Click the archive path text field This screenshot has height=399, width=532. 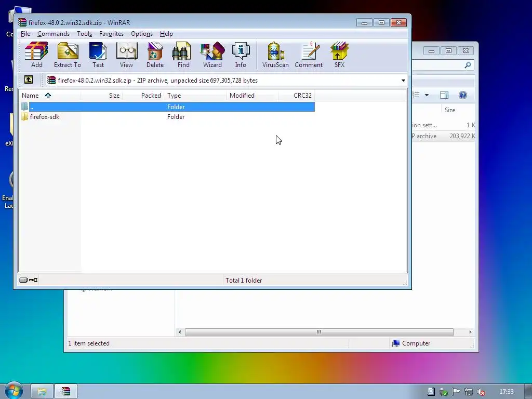coord(227,81)
